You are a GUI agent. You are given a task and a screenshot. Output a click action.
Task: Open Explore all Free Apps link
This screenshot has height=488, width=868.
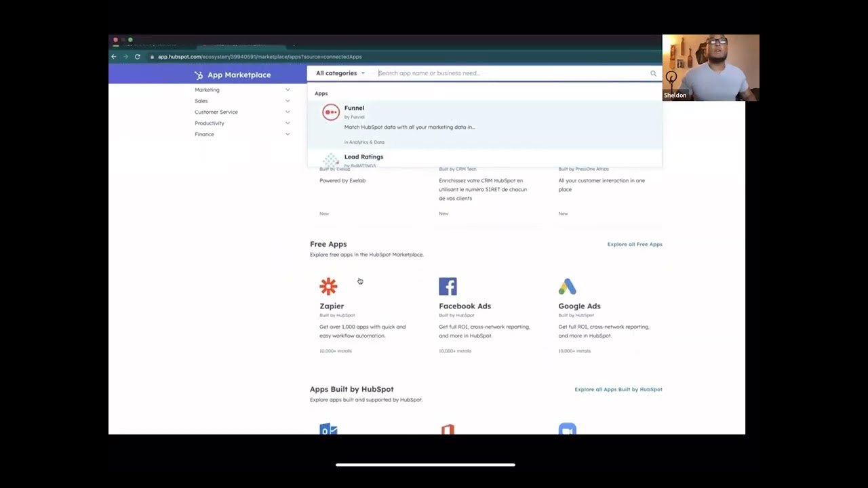click(x=635, y=244)
